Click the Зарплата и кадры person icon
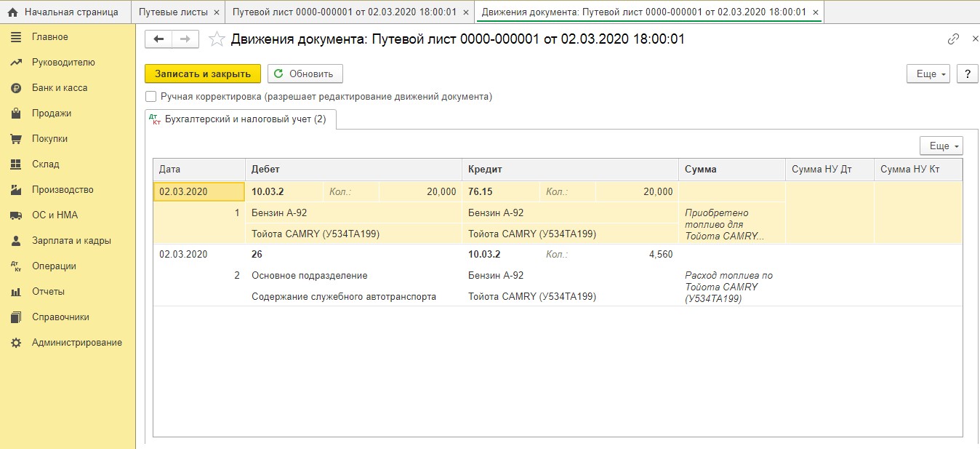This screenshot has height=449, width=980. [x=15, y=241]
